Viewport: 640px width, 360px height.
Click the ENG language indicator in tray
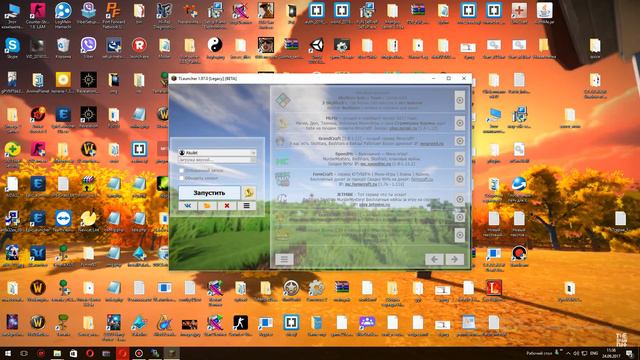(x=594, y=353)
